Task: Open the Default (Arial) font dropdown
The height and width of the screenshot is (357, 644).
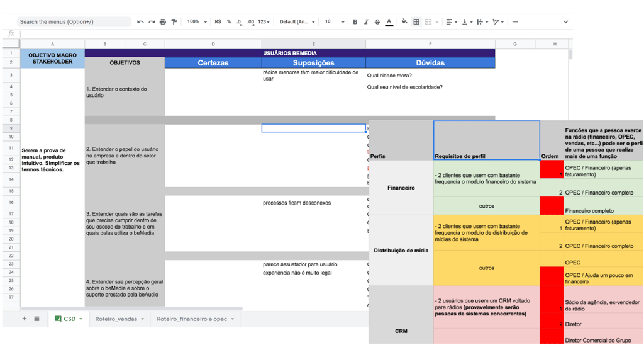Action: pos(297,22)
